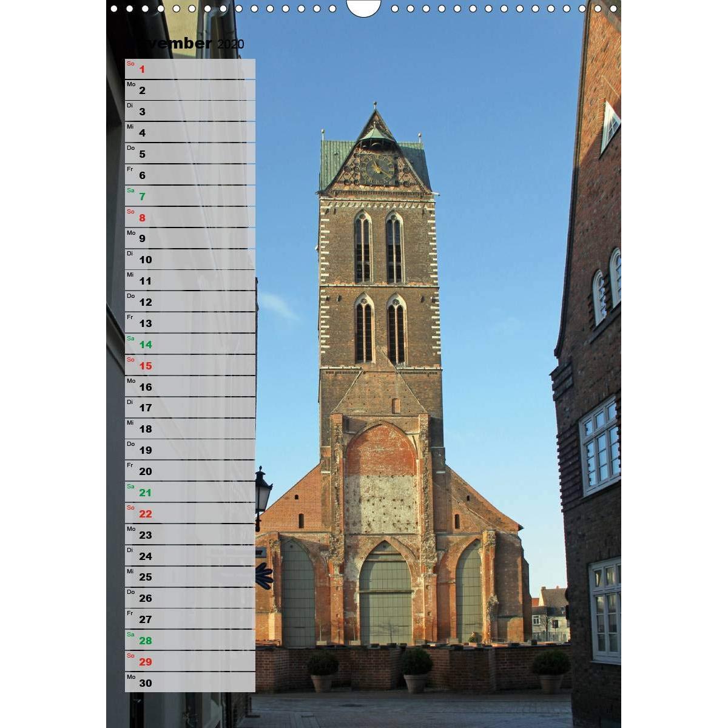Select the green Saturday 21 row
This screenshot has width=728, height=728.
pos(190,492)
